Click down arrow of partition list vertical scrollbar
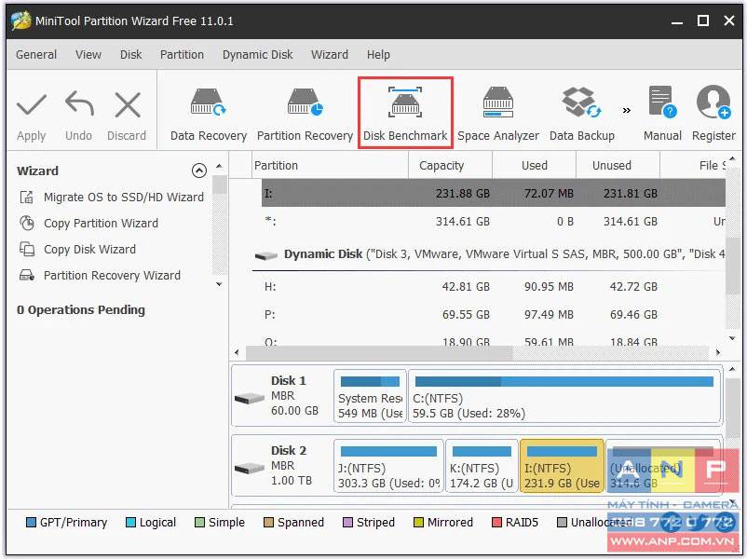 click(732, 338)
